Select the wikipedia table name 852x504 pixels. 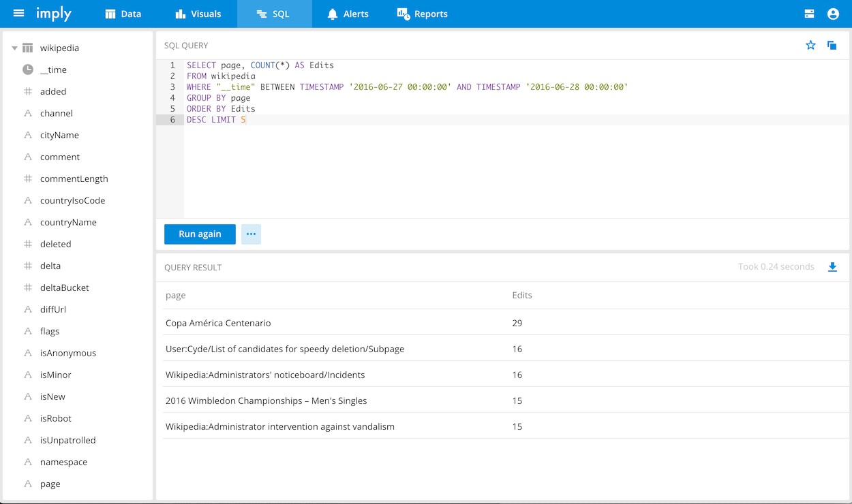[x=60, y=48]
